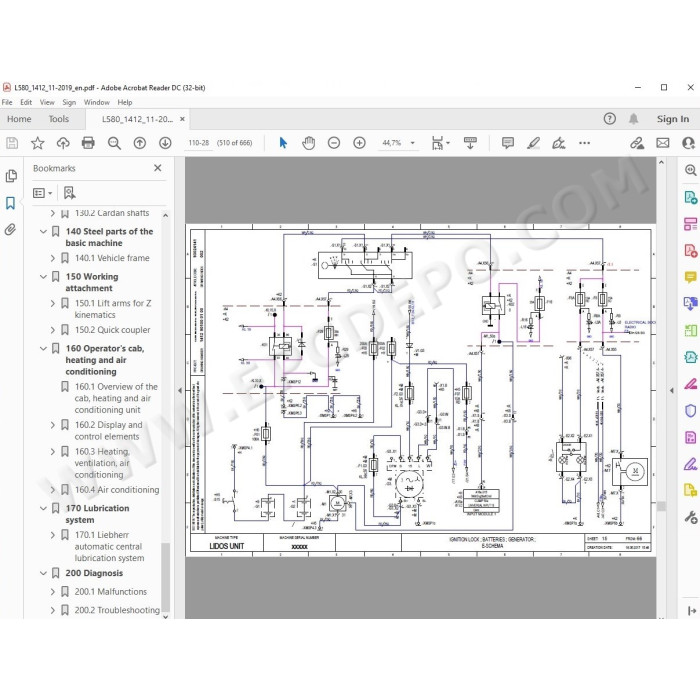Open the Sign menu
Image resolution: width=700 pixels, height=700 pixels.
tap(69, 102)
